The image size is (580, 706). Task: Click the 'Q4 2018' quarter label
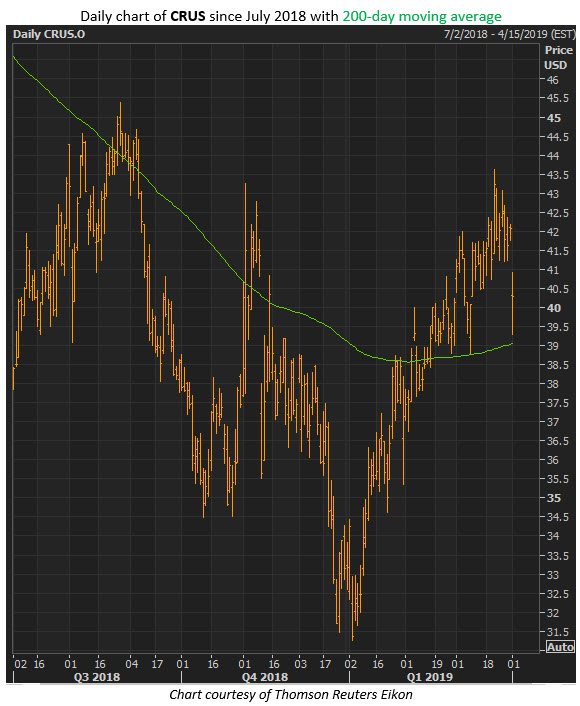click(x=265, y=677)
